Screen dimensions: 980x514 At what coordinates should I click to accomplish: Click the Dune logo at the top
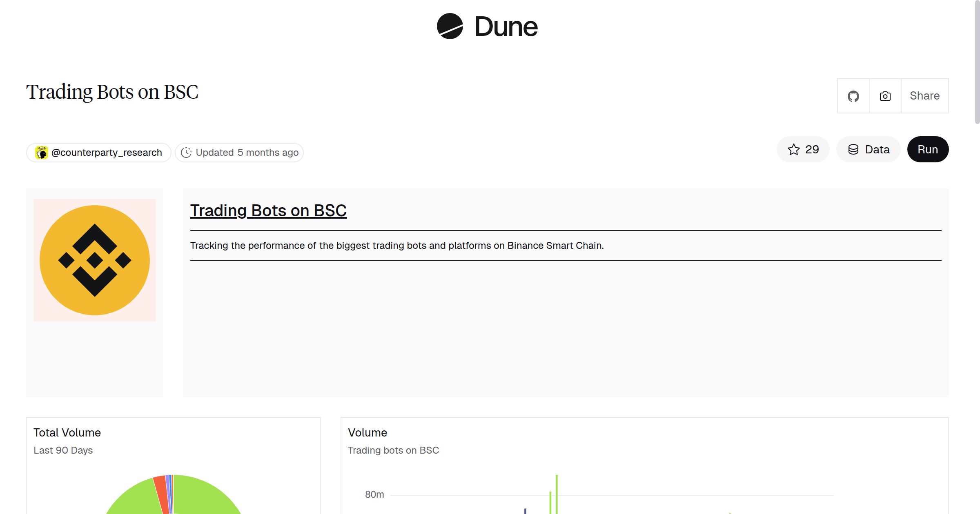pos(486,27)
